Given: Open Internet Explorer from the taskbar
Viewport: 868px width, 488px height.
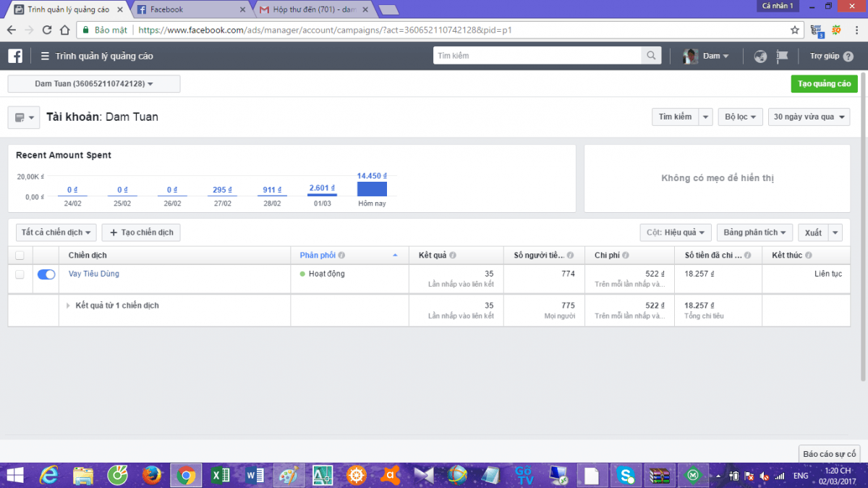Looking at the screenshot, I should tap(49, 475).
